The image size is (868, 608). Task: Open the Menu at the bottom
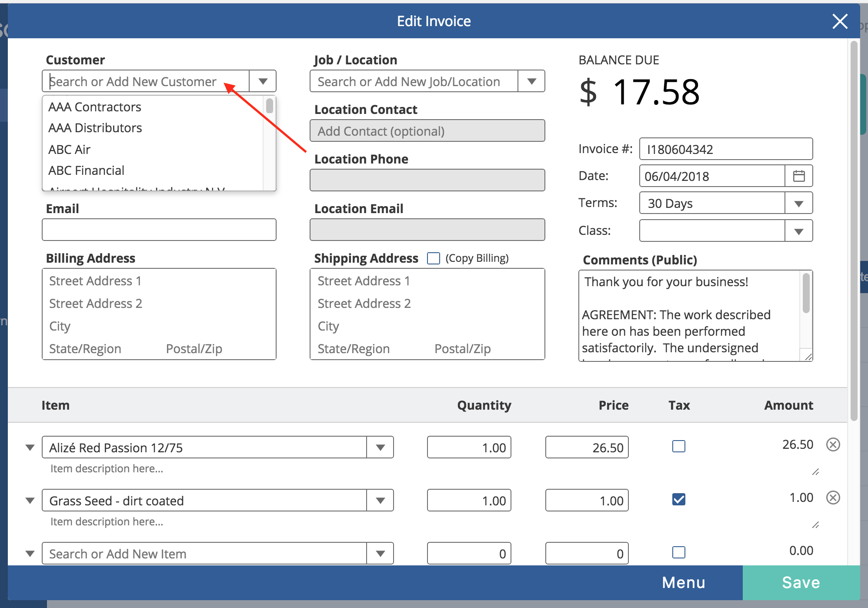click(683, 582)
